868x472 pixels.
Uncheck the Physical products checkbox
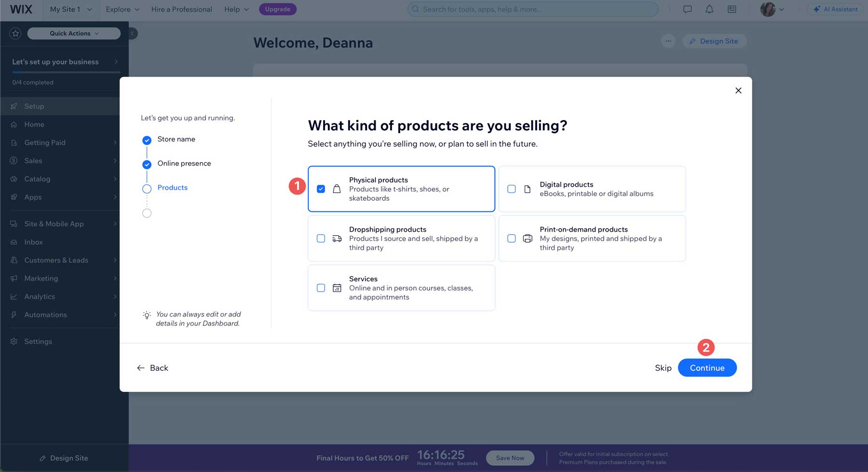coord(321,189)
